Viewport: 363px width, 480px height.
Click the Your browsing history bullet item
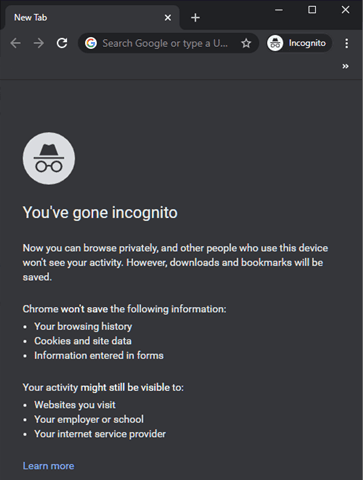tap(83, 326)
